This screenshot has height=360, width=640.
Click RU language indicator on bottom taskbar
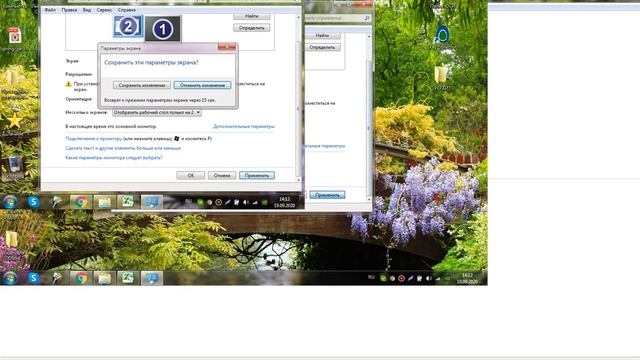371,277
